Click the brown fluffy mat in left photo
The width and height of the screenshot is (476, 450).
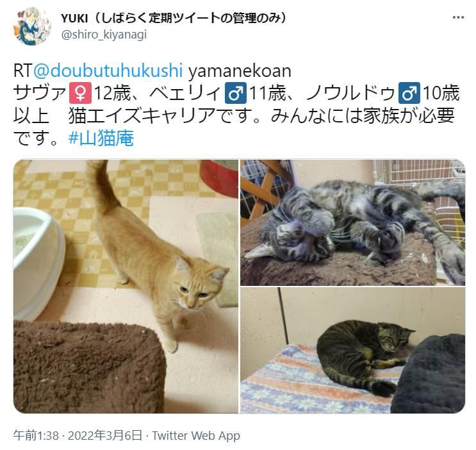click(x=90, y=367)
